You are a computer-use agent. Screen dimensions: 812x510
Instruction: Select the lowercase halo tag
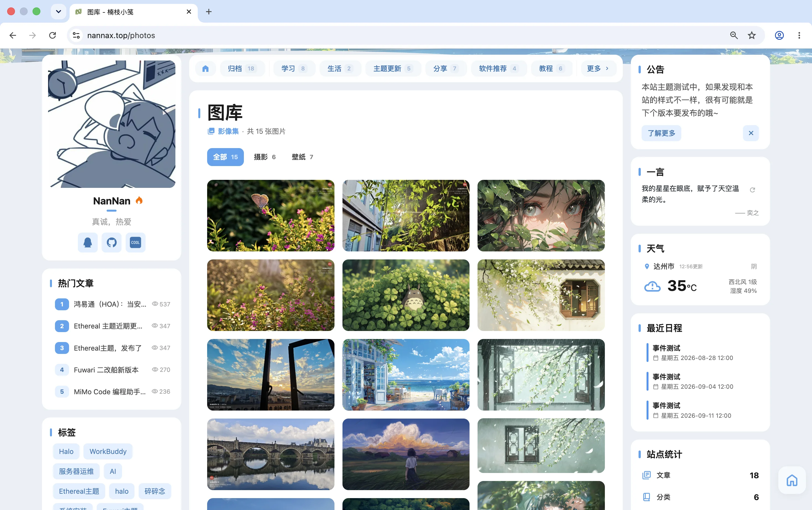click(x=122, y=491)
